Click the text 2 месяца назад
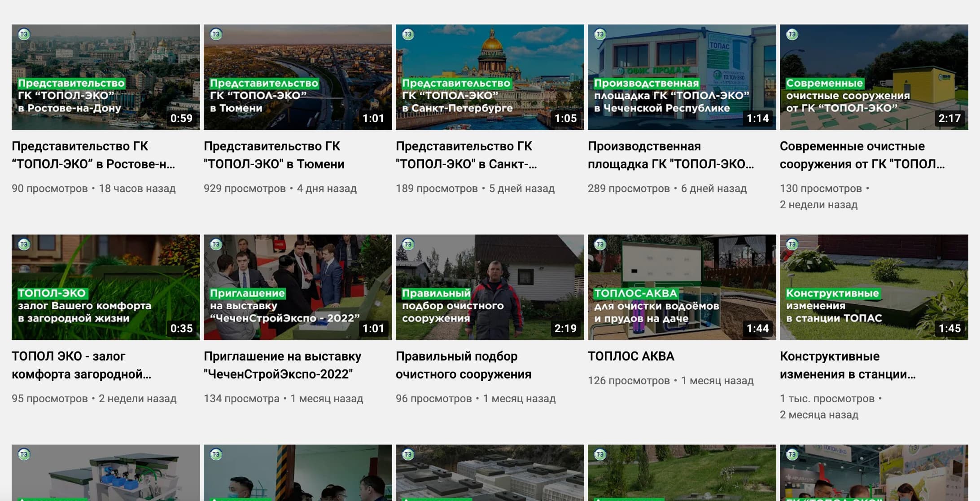Screen dimensions: 980x501 pyautogui.click(x=819, y=415)
